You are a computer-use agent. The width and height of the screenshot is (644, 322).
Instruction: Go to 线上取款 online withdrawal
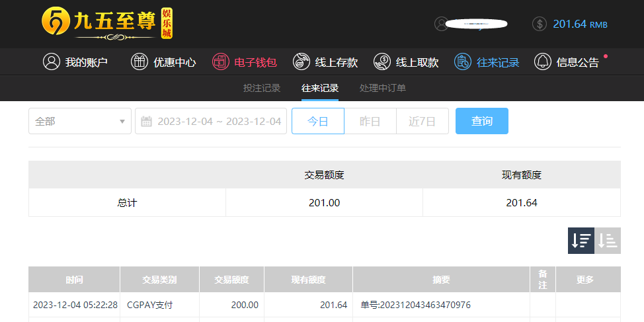click(417, 62)
